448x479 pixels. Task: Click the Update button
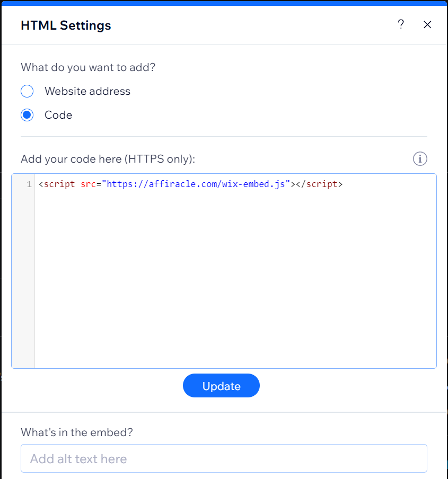click(x=221, y=386)
